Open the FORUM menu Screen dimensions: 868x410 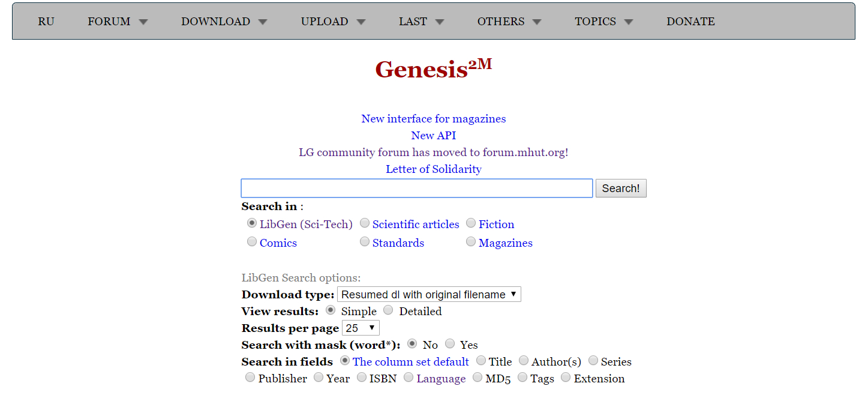click(x=109, y=21)
